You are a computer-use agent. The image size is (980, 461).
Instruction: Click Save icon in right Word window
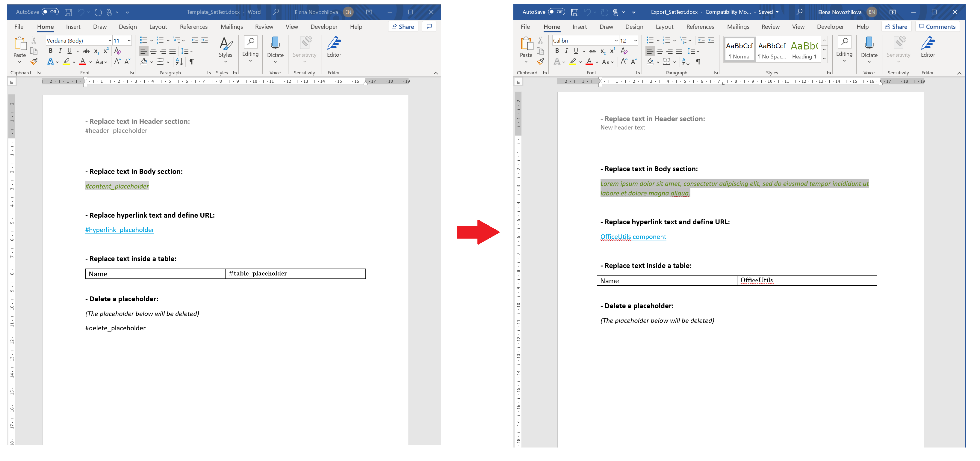tap(574, 12)
